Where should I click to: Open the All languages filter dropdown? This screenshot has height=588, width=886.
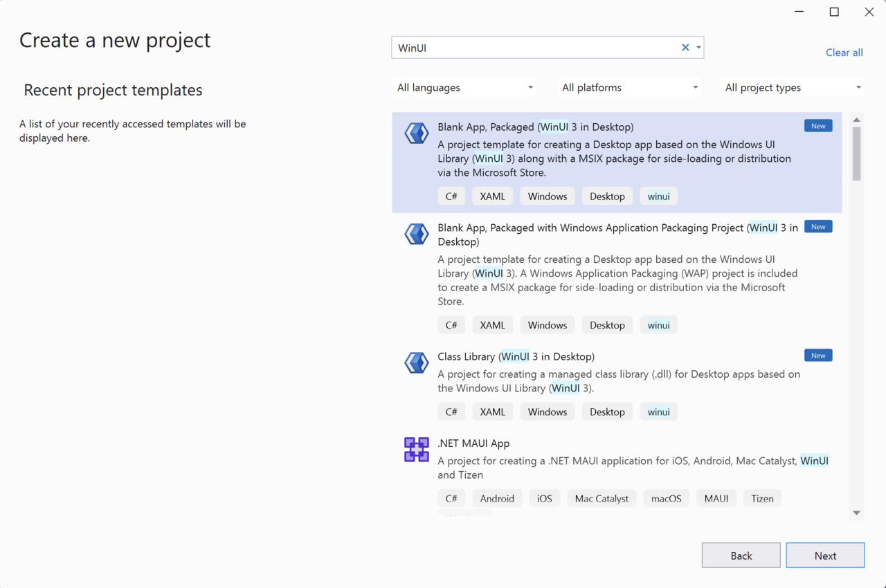[465, 88]
